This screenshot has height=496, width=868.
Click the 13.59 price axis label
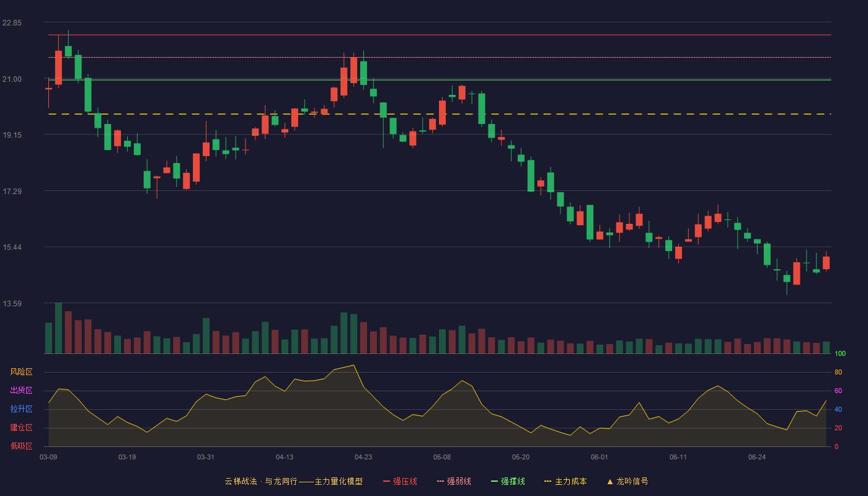(x=12, y=304)
